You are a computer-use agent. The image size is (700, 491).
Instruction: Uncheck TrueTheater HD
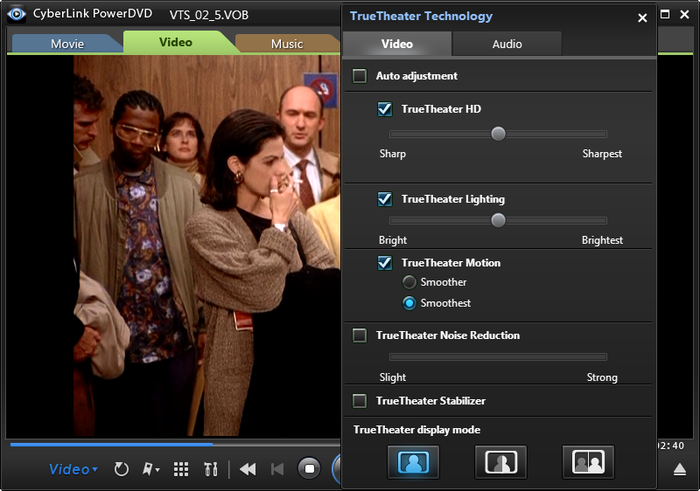pos(385,109)
